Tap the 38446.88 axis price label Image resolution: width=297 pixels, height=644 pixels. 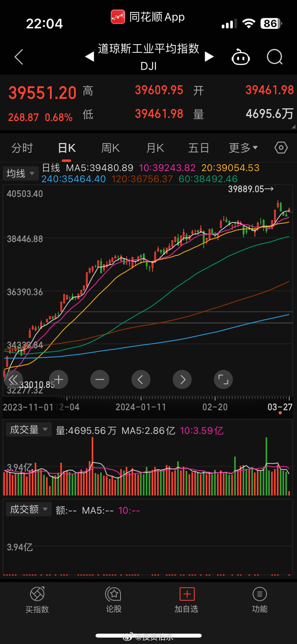point(25,239)
